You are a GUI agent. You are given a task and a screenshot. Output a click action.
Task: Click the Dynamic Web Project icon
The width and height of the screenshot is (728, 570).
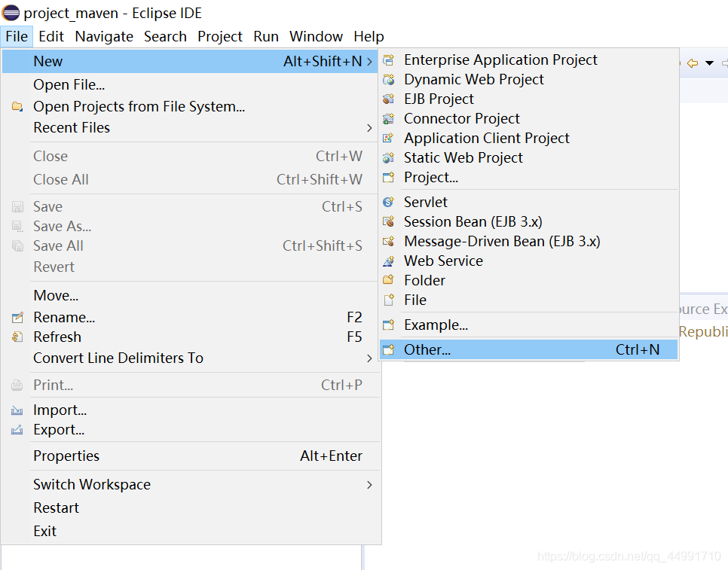coord(388,79)
